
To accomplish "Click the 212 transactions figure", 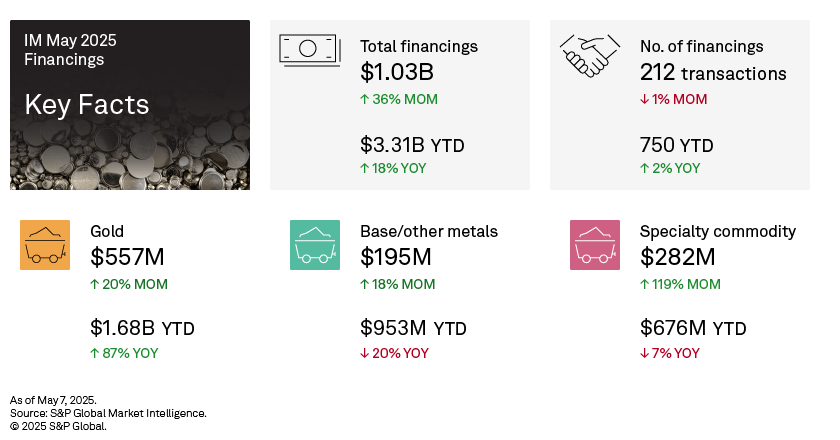I will 713,73.
